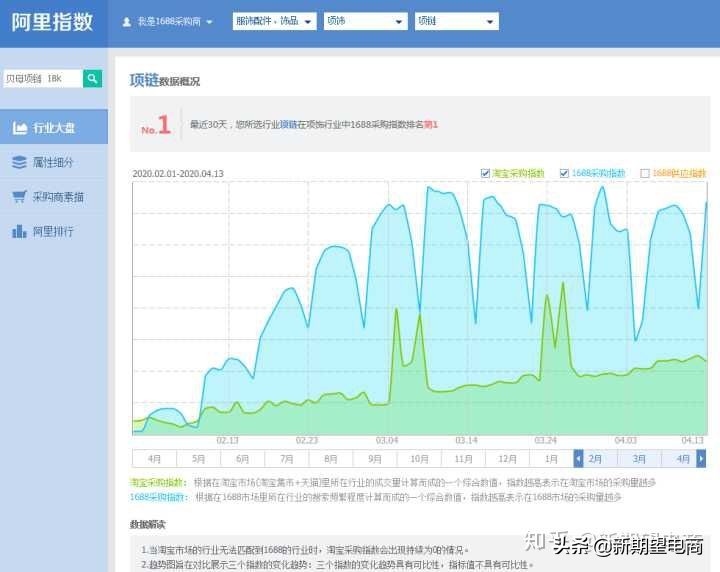Click the 阿里排行 bar chart icon
The height and width of the screenshot is (572, 720).
tap(19, 231)
